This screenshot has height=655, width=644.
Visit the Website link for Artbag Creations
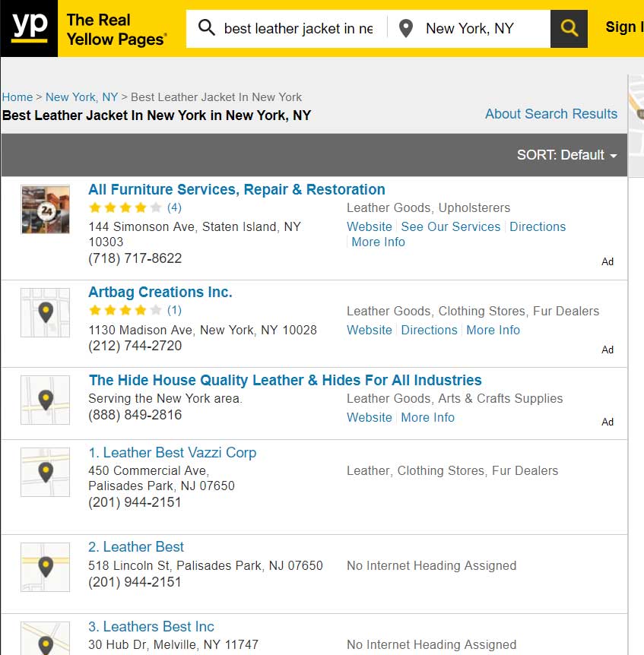tap(370, 330)
